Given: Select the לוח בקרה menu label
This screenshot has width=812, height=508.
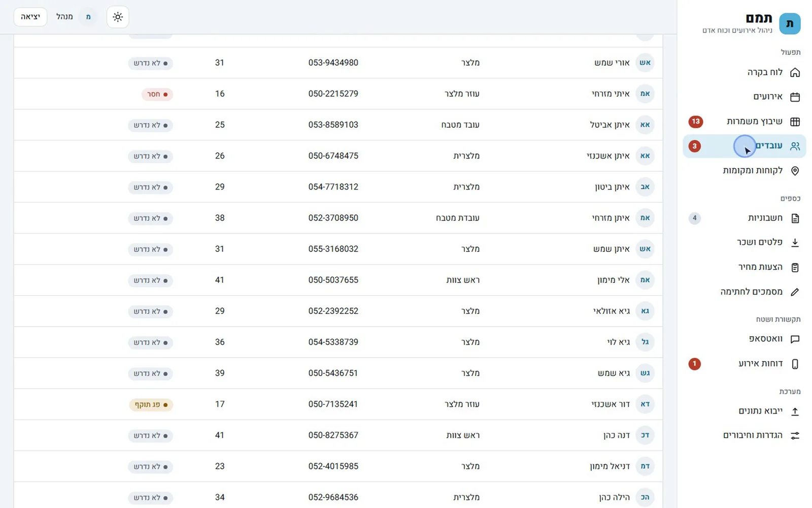Looking at the screenshot, I should pos(765,72).
